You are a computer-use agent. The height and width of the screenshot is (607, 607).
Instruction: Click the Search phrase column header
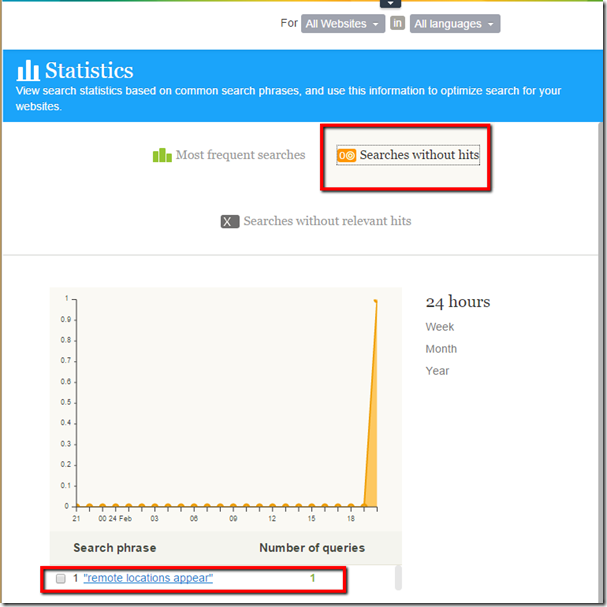(114, 548)
